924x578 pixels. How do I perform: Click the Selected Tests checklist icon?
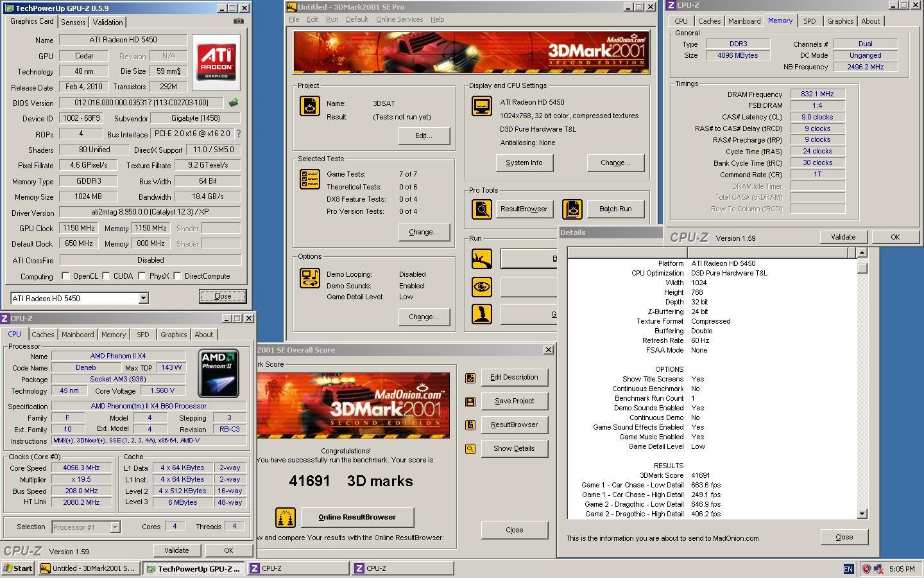click(310, 179)
